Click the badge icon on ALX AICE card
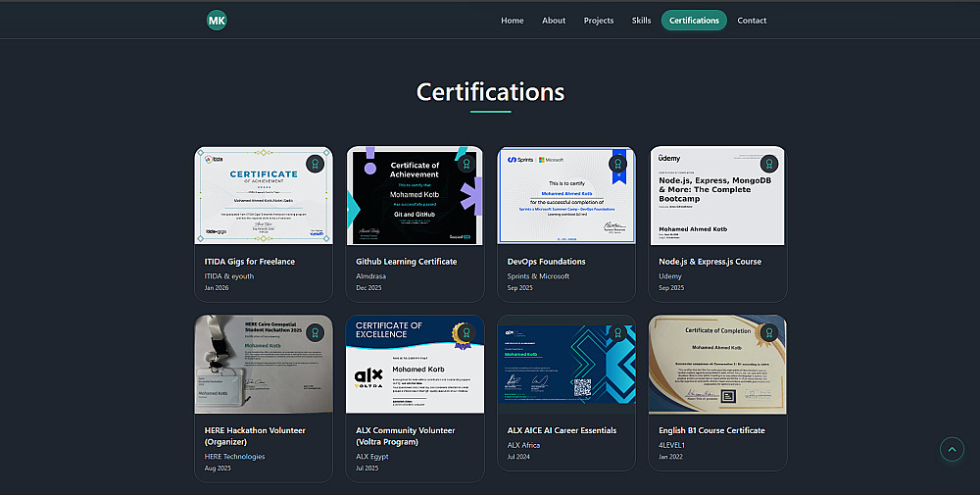Image resolution: width=980 pixels, height=495 pixels. [617, 332]
